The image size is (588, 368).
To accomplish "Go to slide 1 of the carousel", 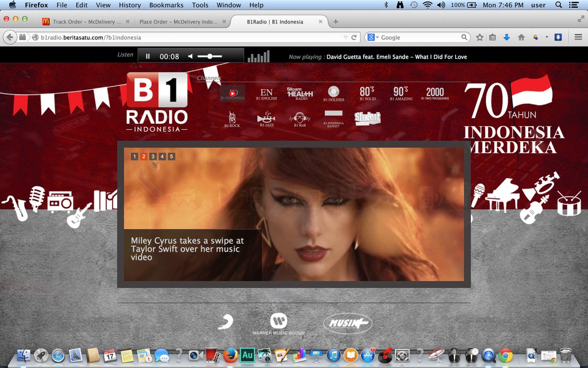I will point(135,157).
